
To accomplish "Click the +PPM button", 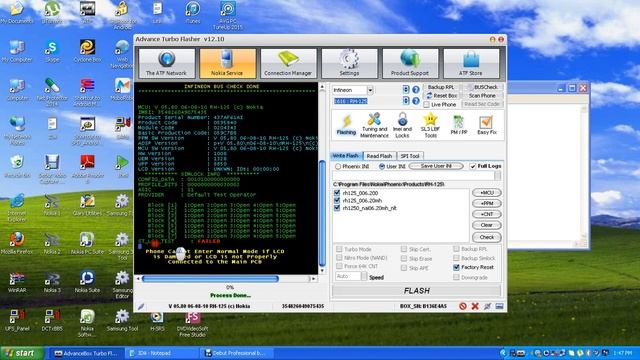I will 487,203.
